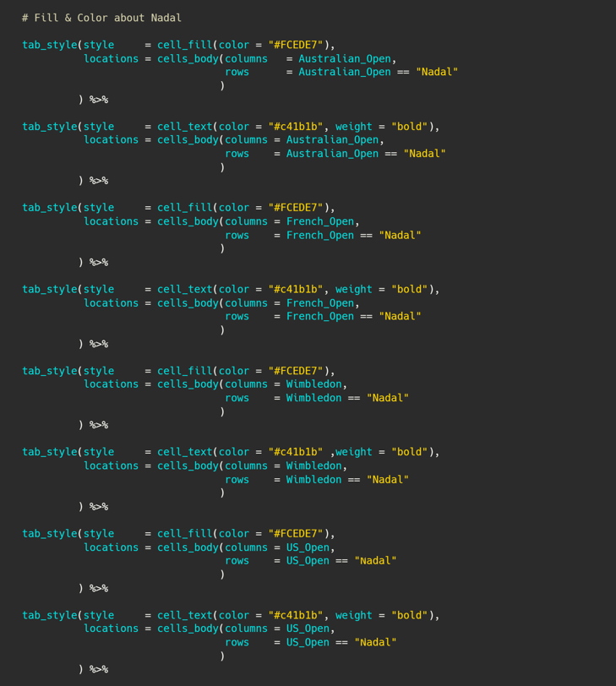Screen dimensions: 616x686
Task: Click "Nadal" in the US_Open cell_text rows line
Action: pos(375,643)
